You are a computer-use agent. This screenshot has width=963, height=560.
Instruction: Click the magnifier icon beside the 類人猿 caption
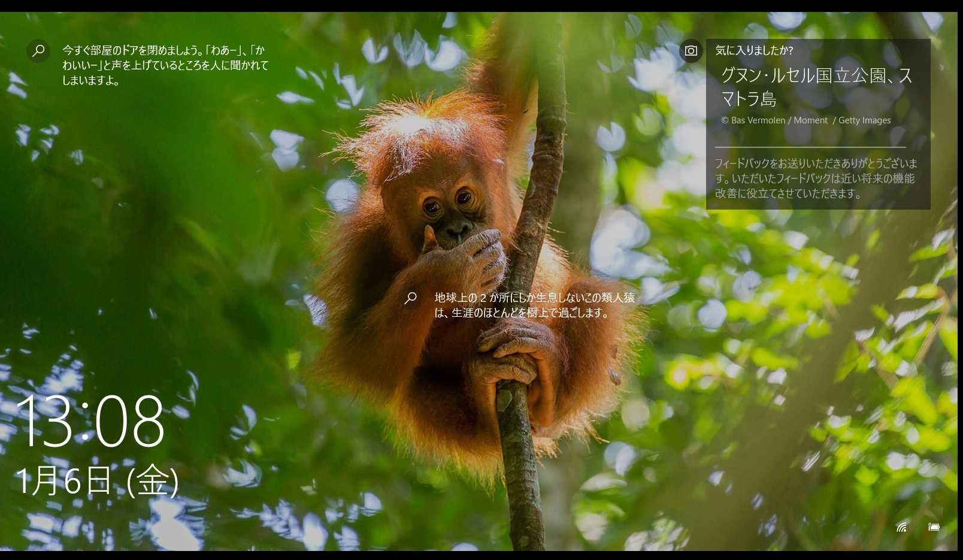411,298
